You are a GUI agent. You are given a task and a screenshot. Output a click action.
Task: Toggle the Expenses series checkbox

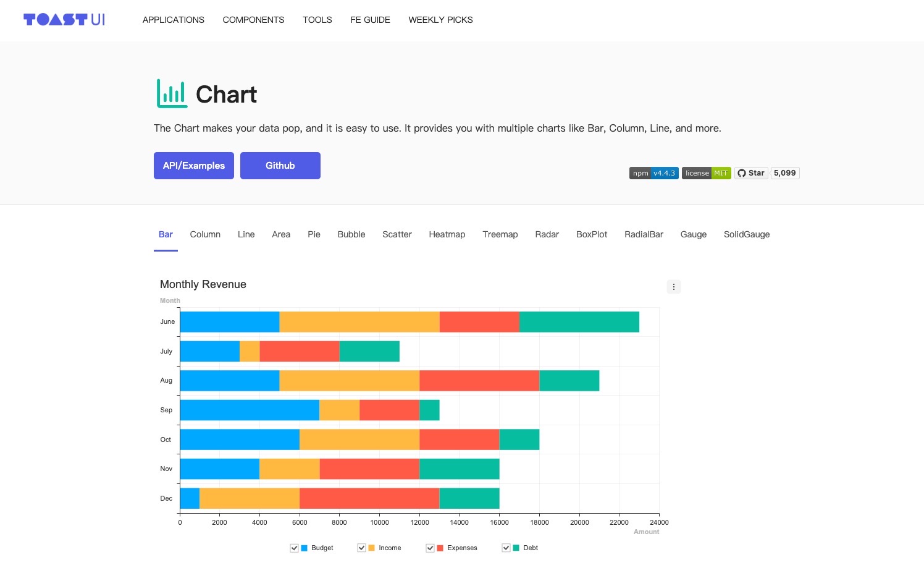pos(430,548)
